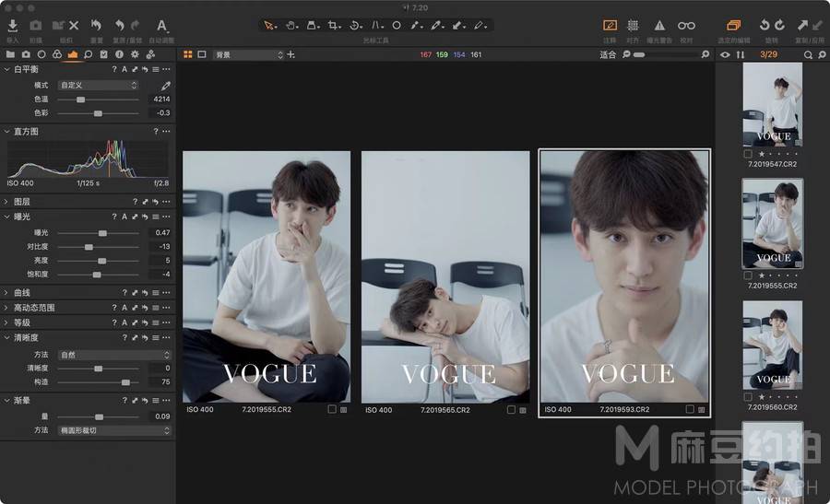830x504 pixels.
Task: Select the pointer Select cursor tool
Action: coord(269,25)
